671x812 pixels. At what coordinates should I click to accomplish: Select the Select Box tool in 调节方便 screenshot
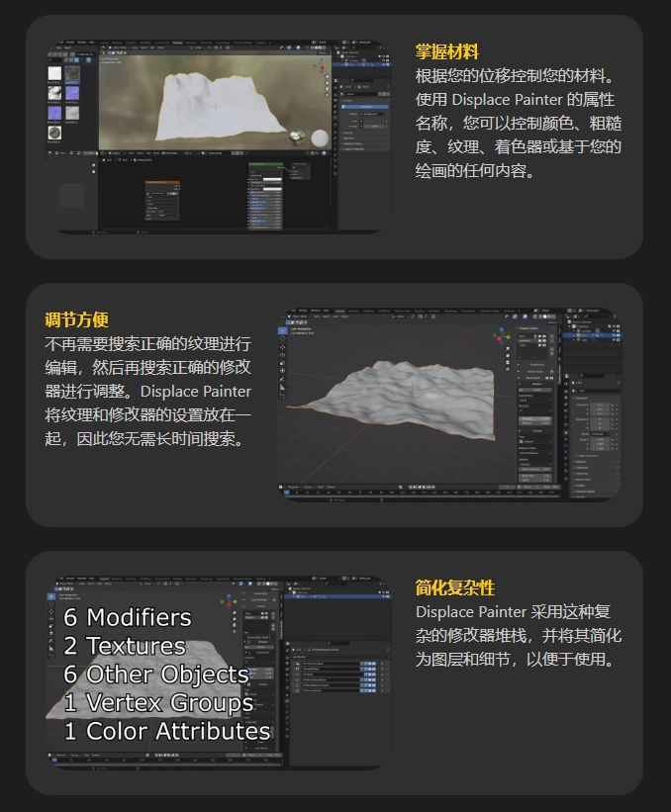[282, 330]
